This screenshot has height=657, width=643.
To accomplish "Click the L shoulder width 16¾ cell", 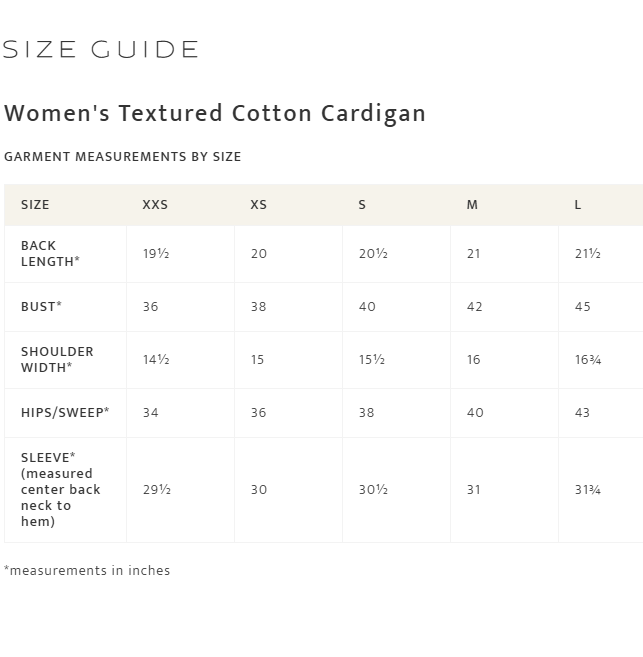I will (588, 360).
